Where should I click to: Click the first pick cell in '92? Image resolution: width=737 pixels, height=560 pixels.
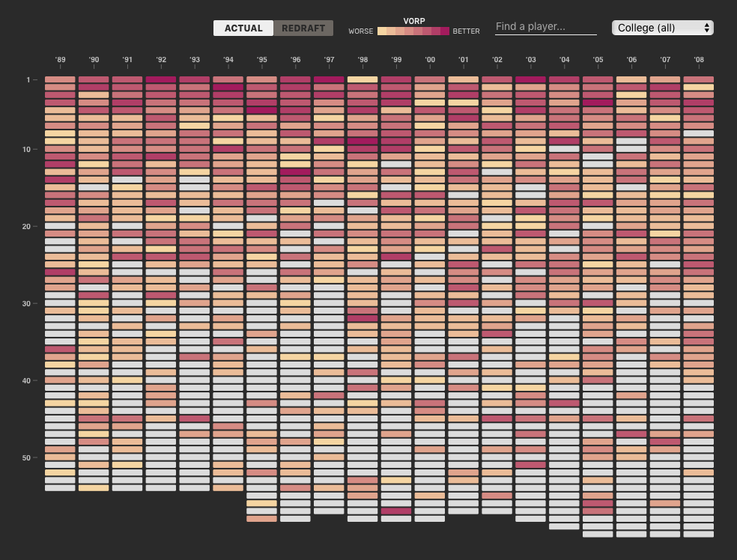161,79
